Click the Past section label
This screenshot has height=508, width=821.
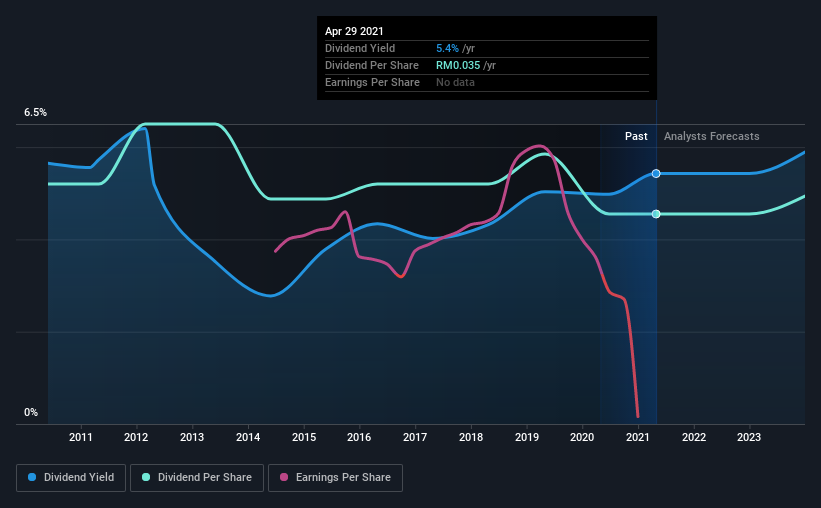[x=636, y=136]
